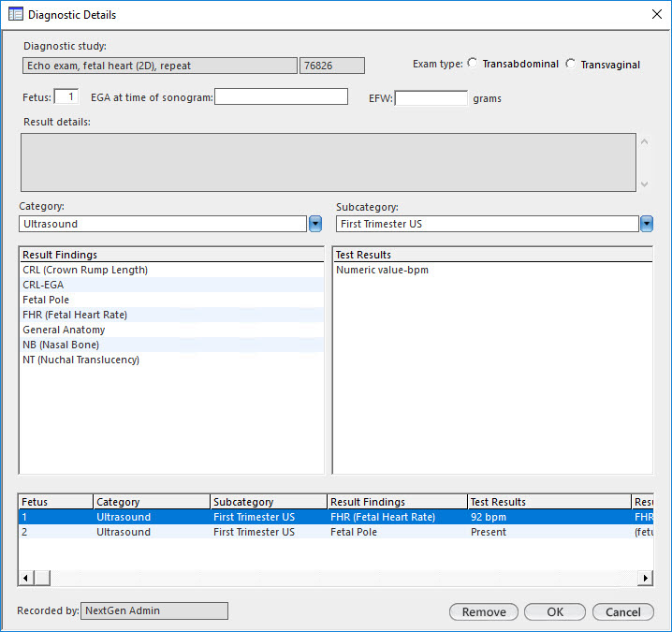Image resolution: width=672 pixels, height=632 pixels.
Task: Cancel the Diagnostic Details dialog
Action: [623, 611]
